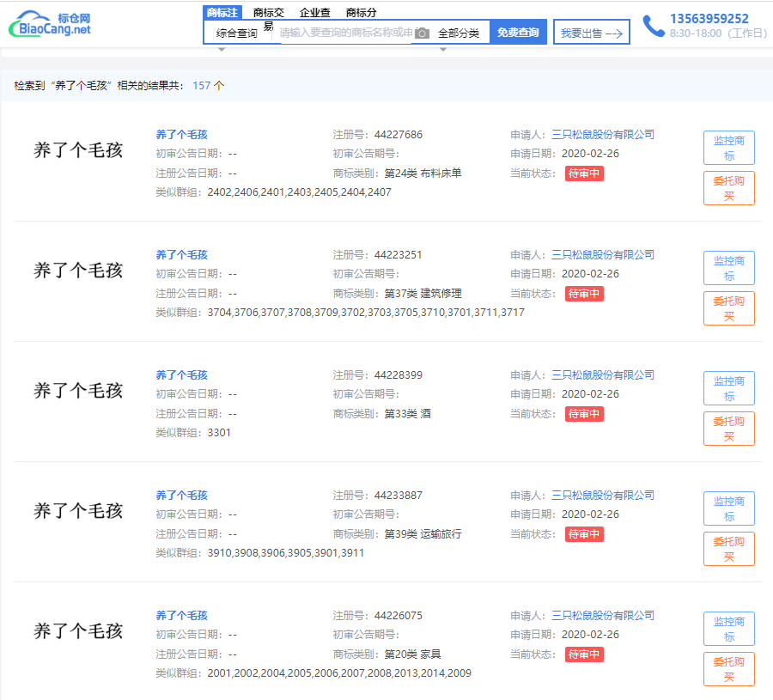Open 养了个毛孩 link for class 20 家具
The height and width of the screenshot is (700, 773).
[x=182, y=616]
